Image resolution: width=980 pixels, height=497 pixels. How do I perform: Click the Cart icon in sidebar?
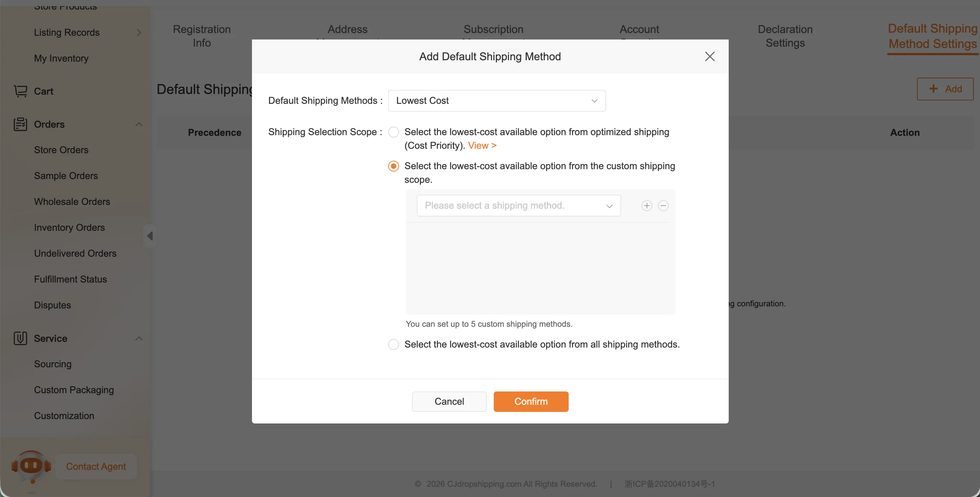click(x=20, y=91)
